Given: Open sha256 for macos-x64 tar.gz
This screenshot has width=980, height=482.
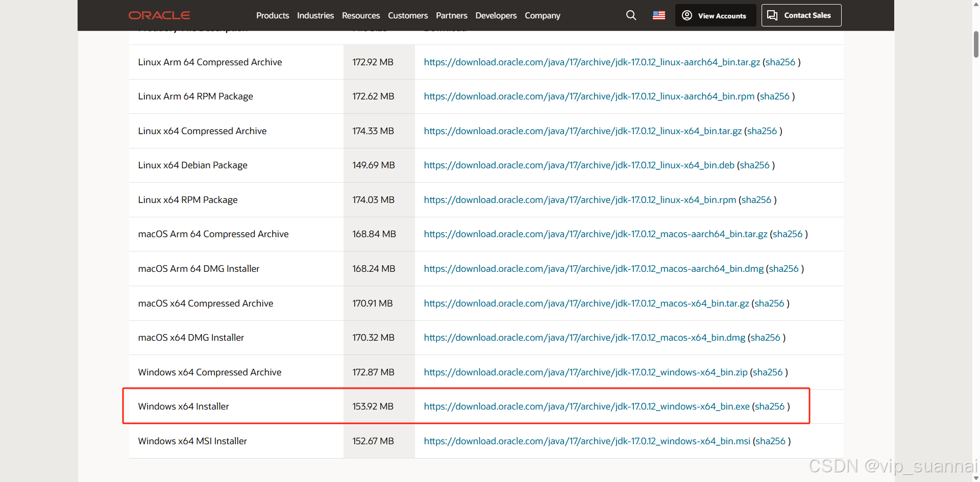Looking at the screenshot, I should [x=769, y=303].
